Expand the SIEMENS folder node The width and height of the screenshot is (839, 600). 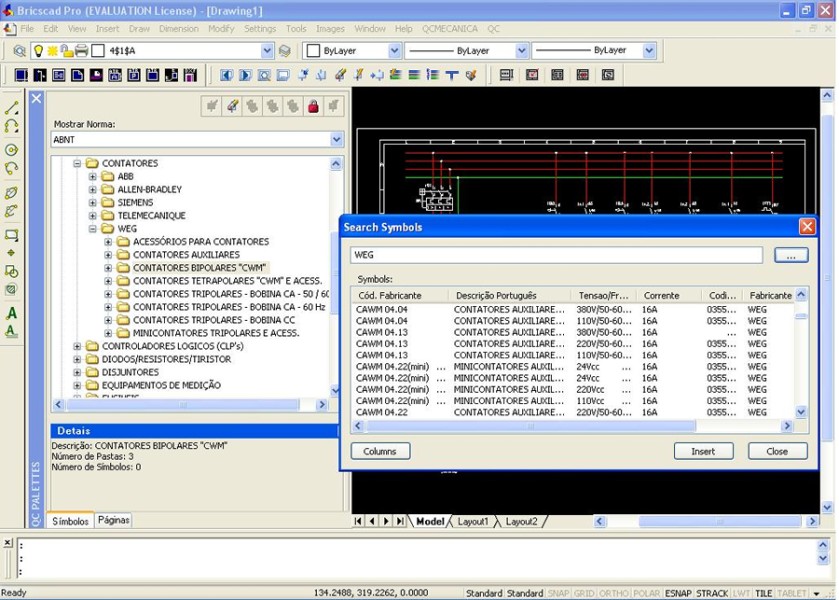(x=93, y=202)
